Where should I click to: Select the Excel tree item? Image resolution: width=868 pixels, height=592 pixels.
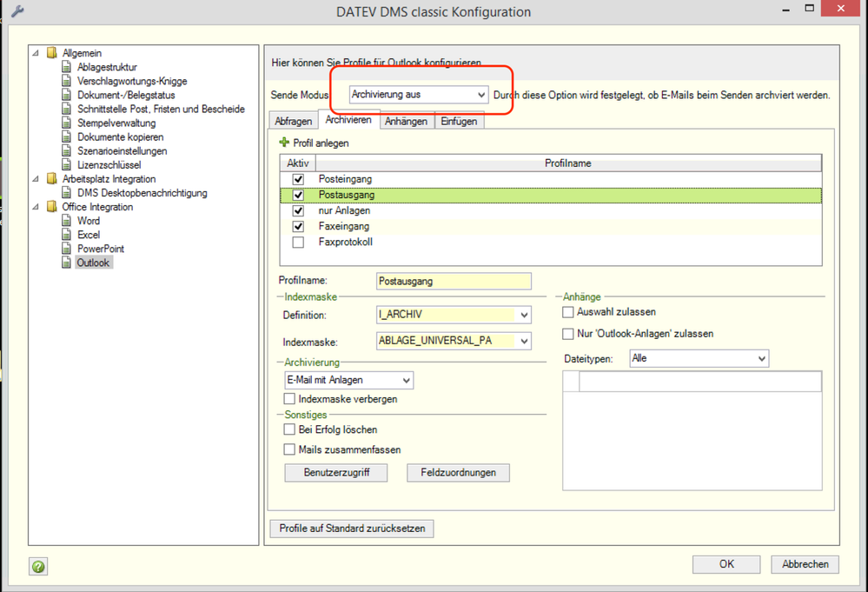pyautogui.click(x=89, y=234)
